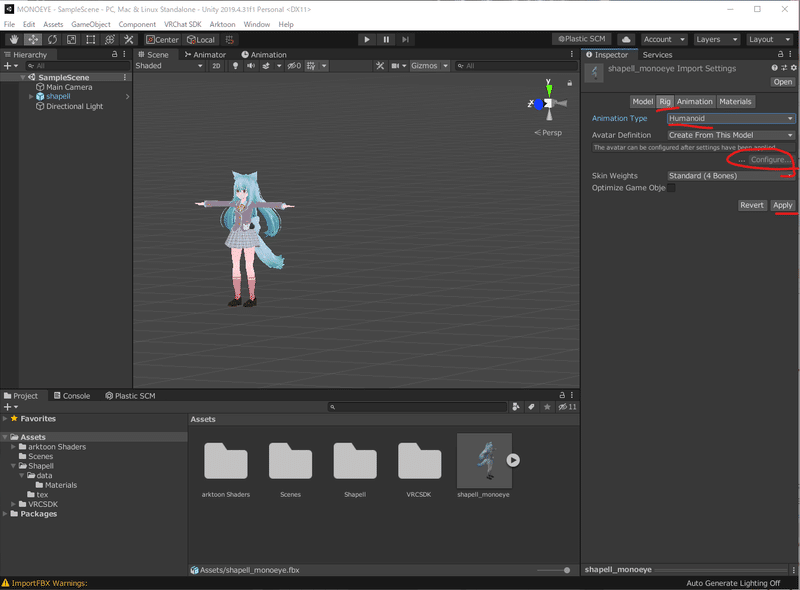Open Inspector help icon
Viewport: 800px width, 590px height.
point(774,68)
